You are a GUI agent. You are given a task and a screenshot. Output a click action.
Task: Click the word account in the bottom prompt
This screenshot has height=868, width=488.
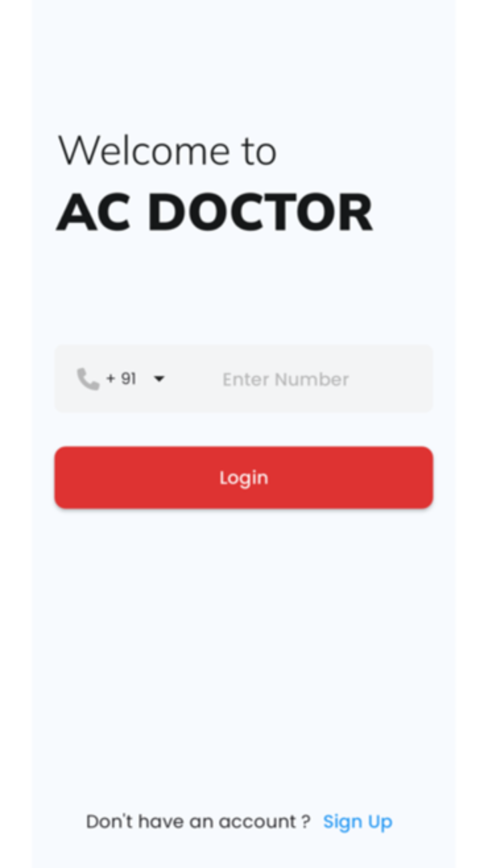pyautogui.click(x=257, y=823)
